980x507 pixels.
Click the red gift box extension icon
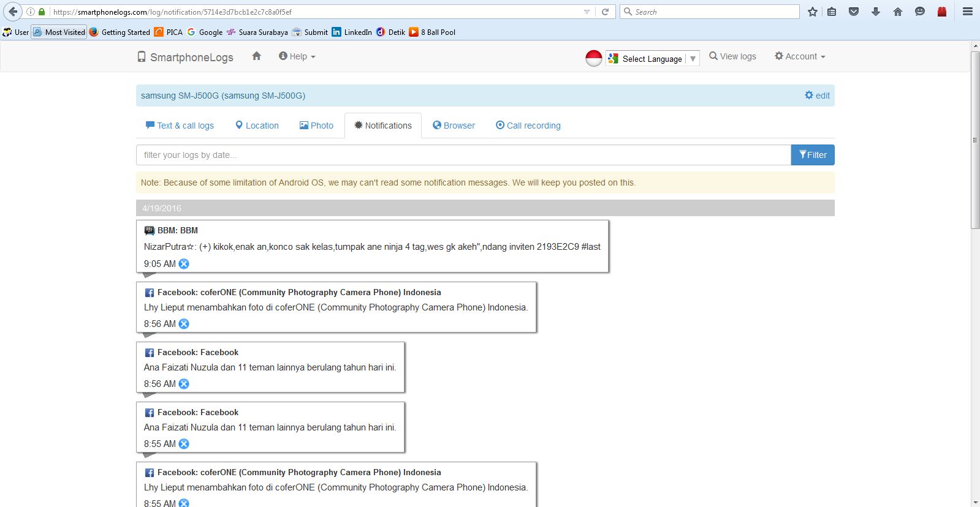click(x=942, y=12)
